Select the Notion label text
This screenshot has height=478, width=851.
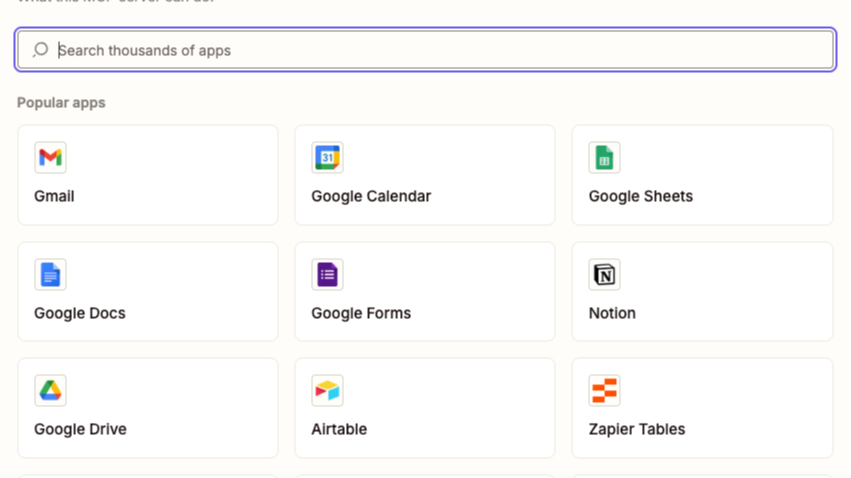[x=612, y=313]
